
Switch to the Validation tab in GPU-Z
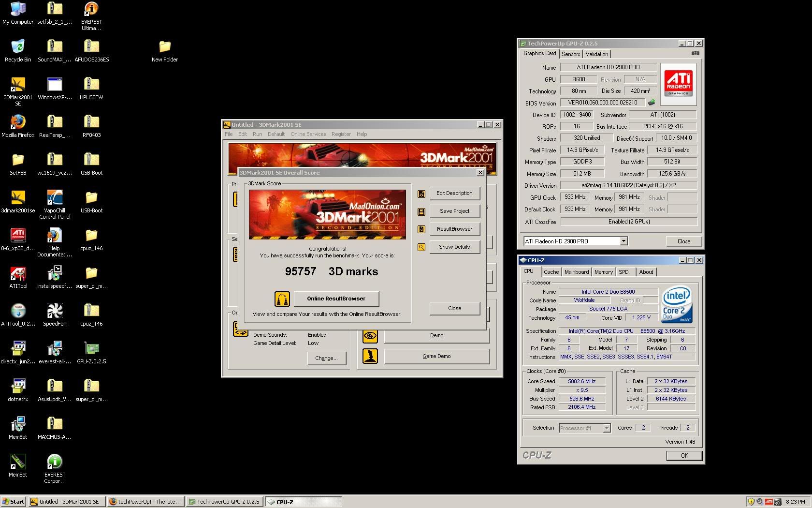tap(597, 54)
